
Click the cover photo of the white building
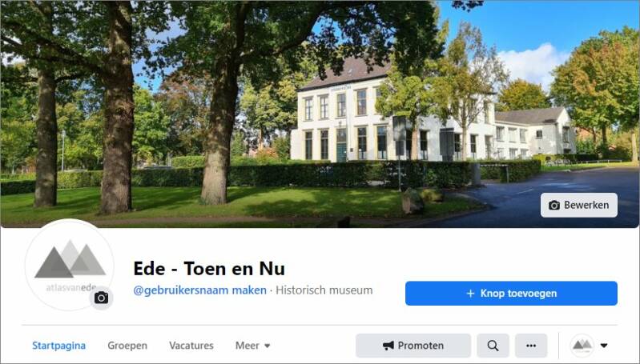click(x=320, y=114)
